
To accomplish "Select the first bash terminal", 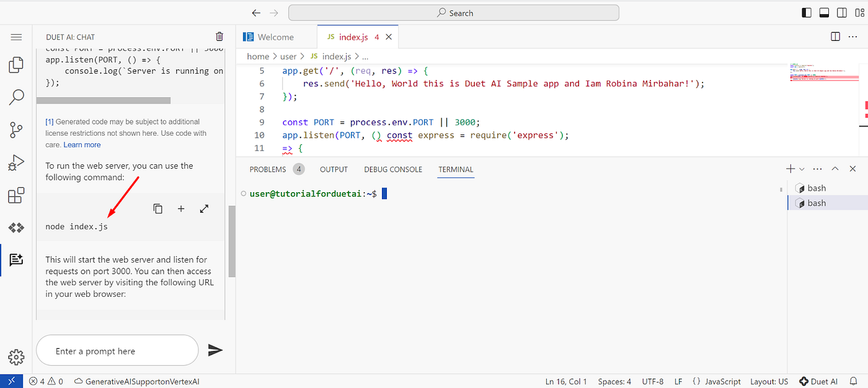I will [828, 188].
